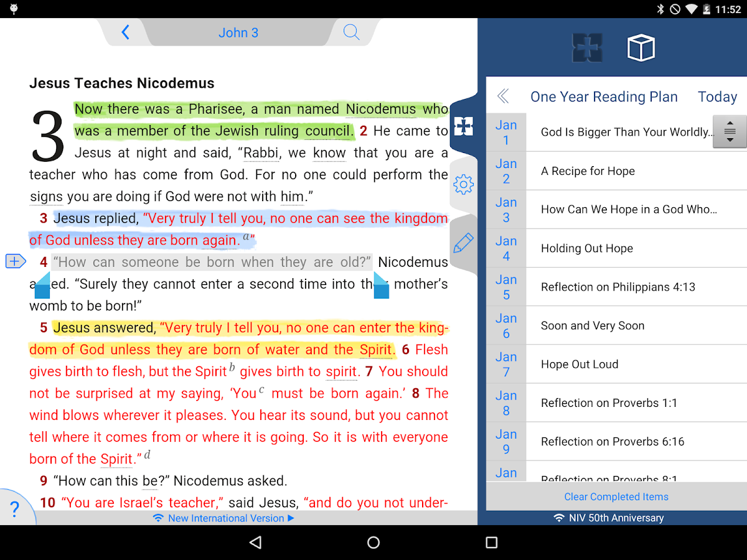Open 'God Is Bigger Than Your Worldly' reading
This screenshot has width=747, height=560.
click(626, 132)
